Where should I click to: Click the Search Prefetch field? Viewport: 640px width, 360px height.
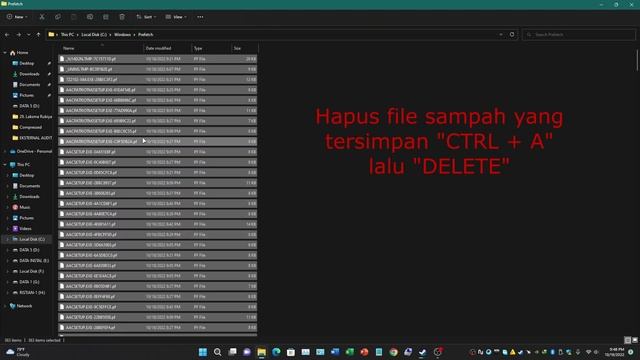click(x=579, y=35)
